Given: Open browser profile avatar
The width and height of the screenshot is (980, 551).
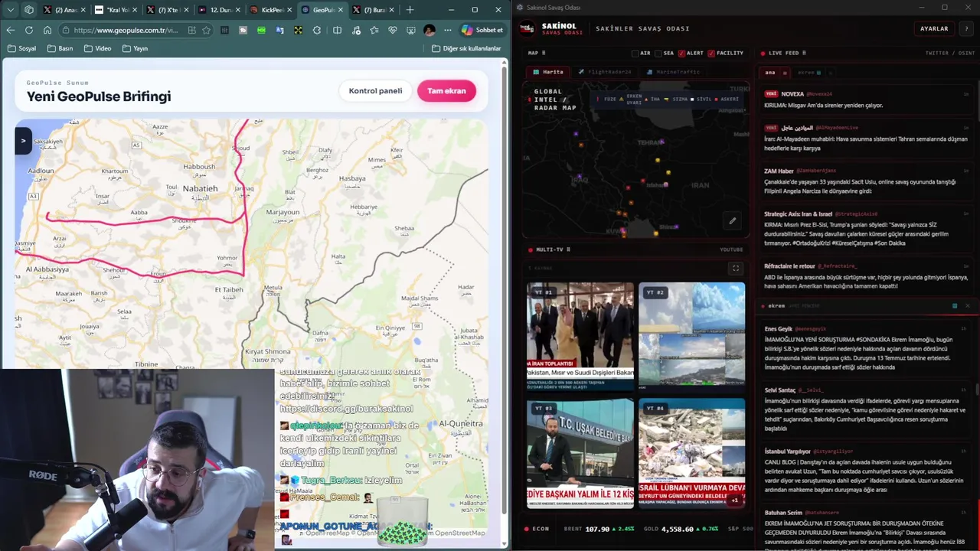Looking at the screenshot, I should (429, 30).
